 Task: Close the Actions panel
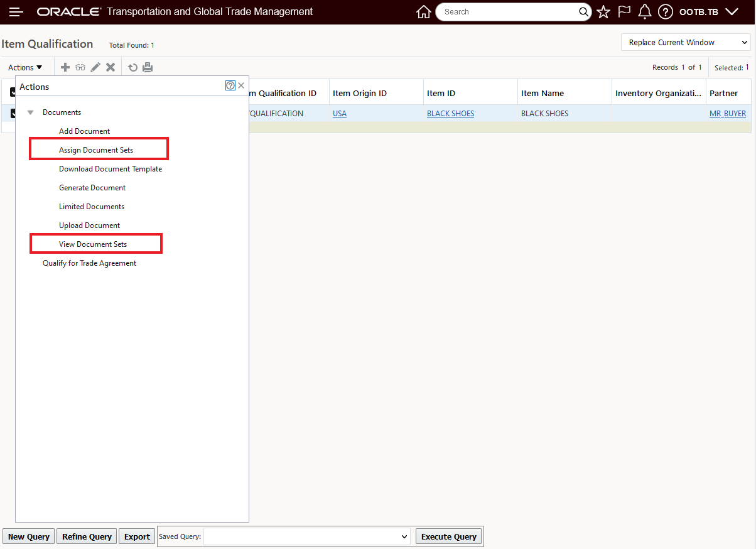[x=241, y=86]
